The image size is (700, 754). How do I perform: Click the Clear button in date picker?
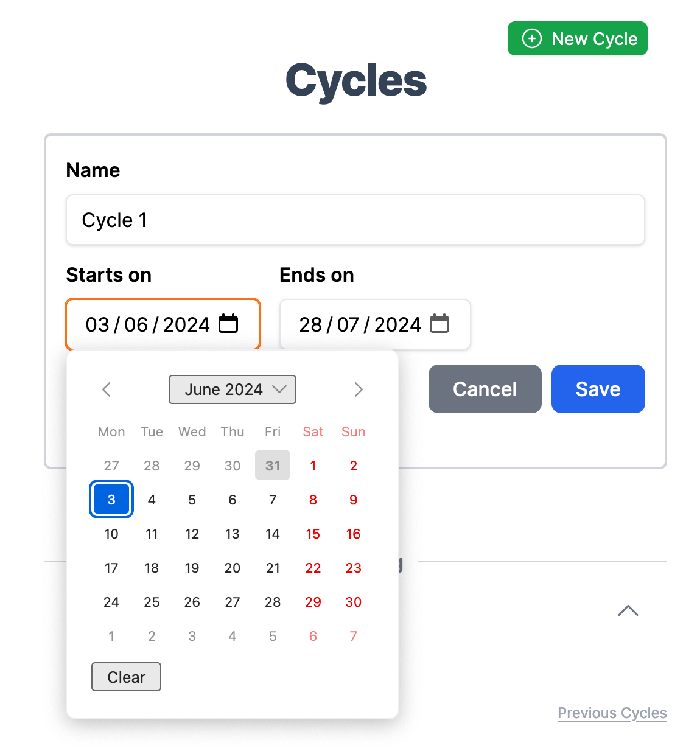pos(126,677)
